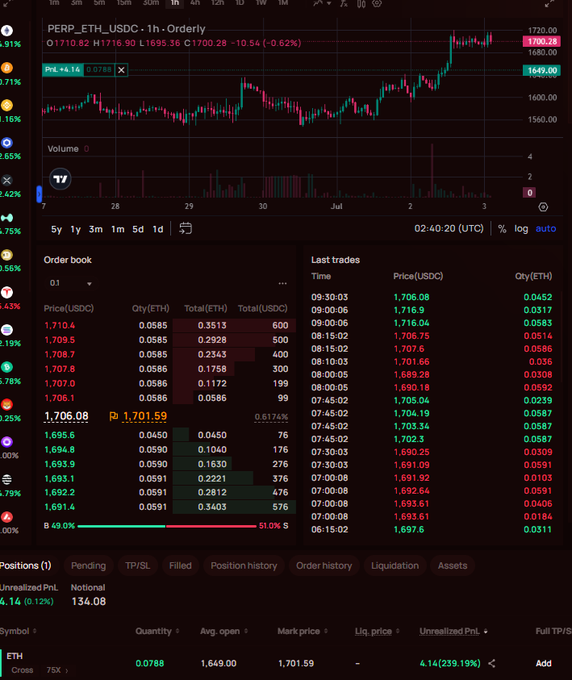Select the XRP coin icon in sidebar
This screenshot has height=680, width=572.
pyautogui.click(x=7, y=180)
